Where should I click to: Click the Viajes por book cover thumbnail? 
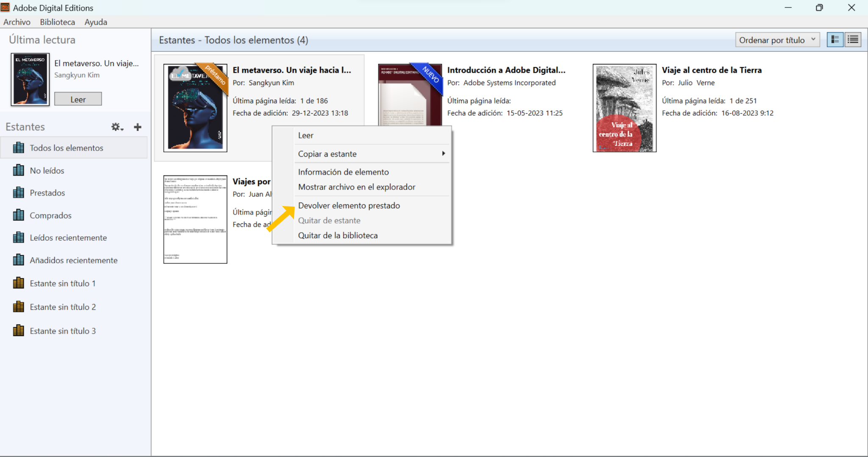click(195, 219)
